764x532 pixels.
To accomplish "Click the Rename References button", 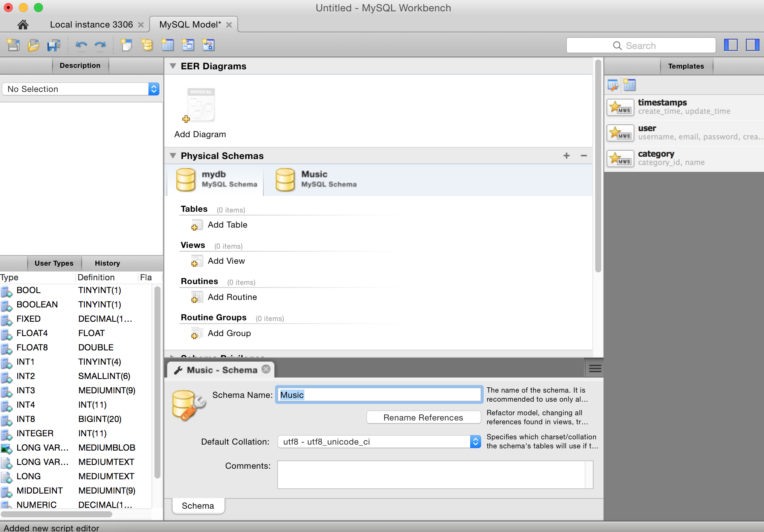I will pyautogui.click(x=422, y=417).
